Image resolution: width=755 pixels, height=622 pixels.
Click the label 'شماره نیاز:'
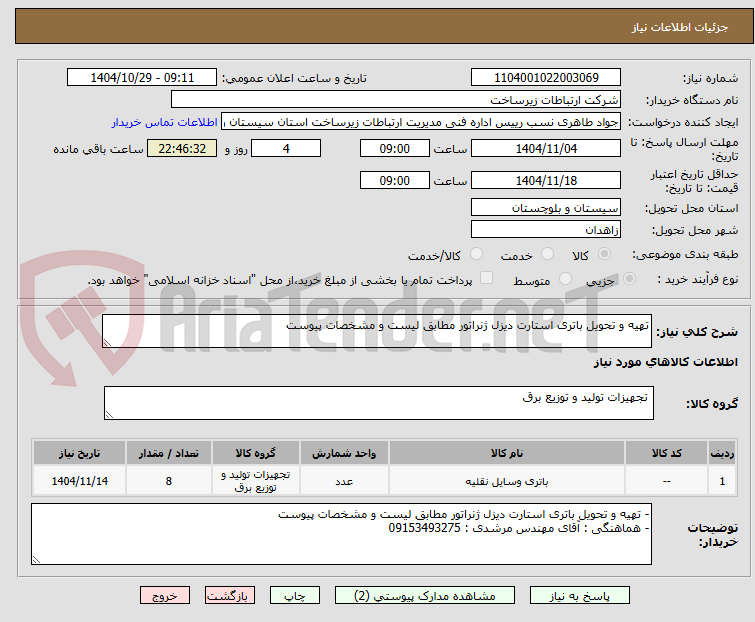[710, 78]
